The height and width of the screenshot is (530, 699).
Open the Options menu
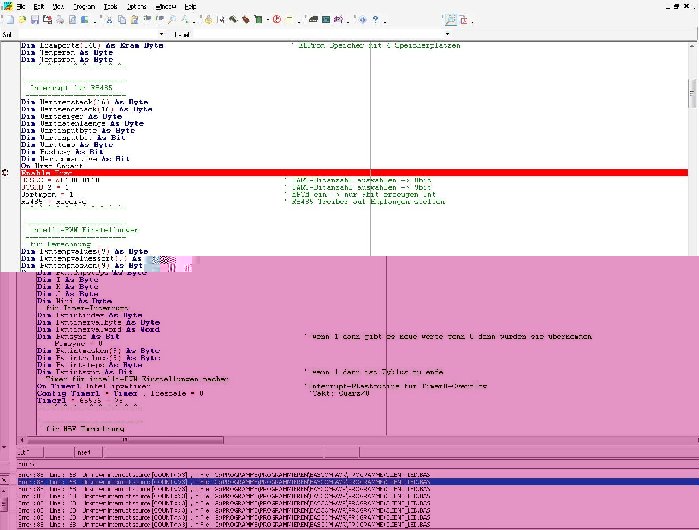(136, 7)
